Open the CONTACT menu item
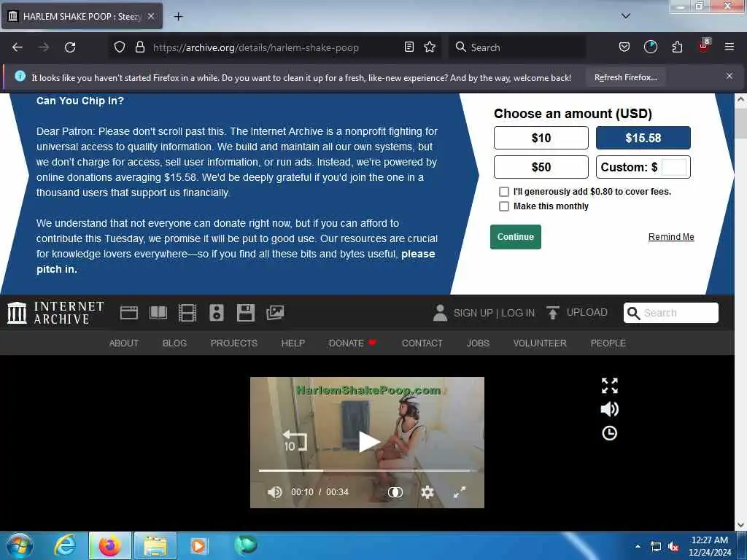The height and width of the screenshot is (560, 747). 422,343
